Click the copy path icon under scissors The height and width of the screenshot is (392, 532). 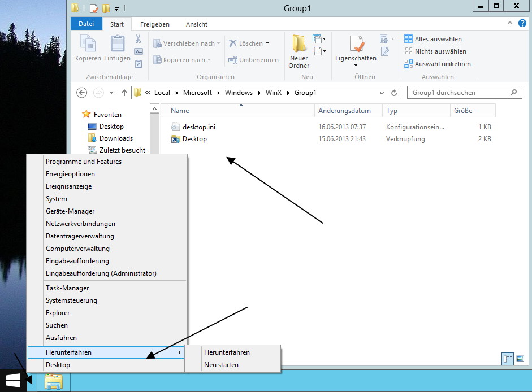[x=139, y=51]
